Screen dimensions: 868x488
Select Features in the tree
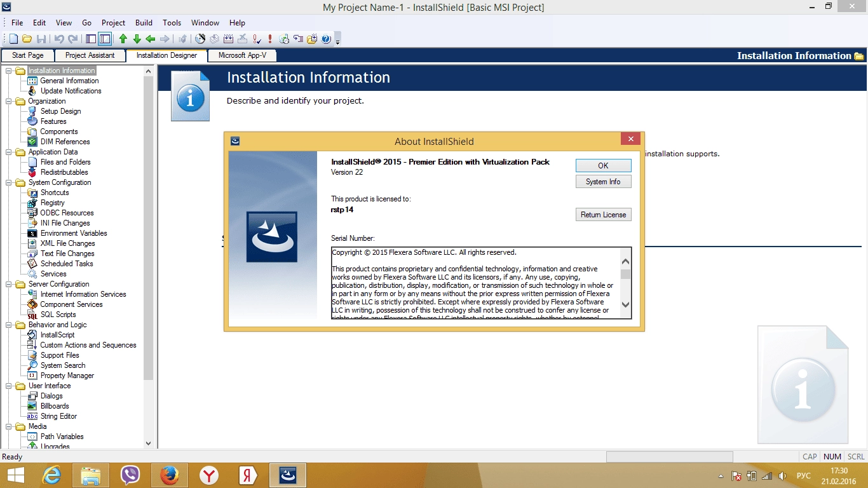(x=53, y=121)
